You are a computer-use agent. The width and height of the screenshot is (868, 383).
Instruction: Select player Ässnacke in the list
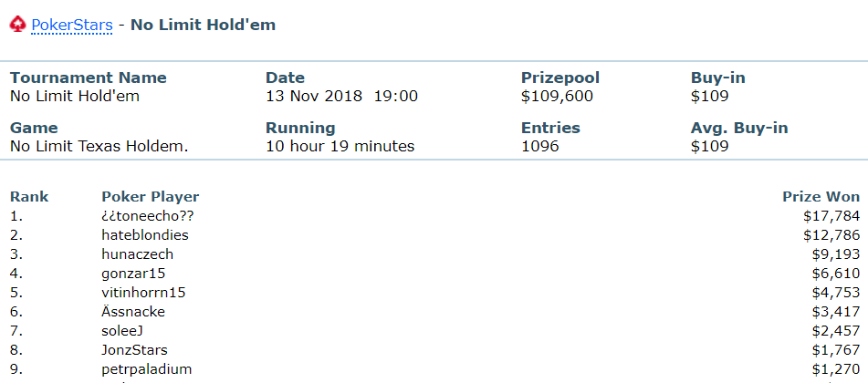pyautogui.click(x=133, y=312)
